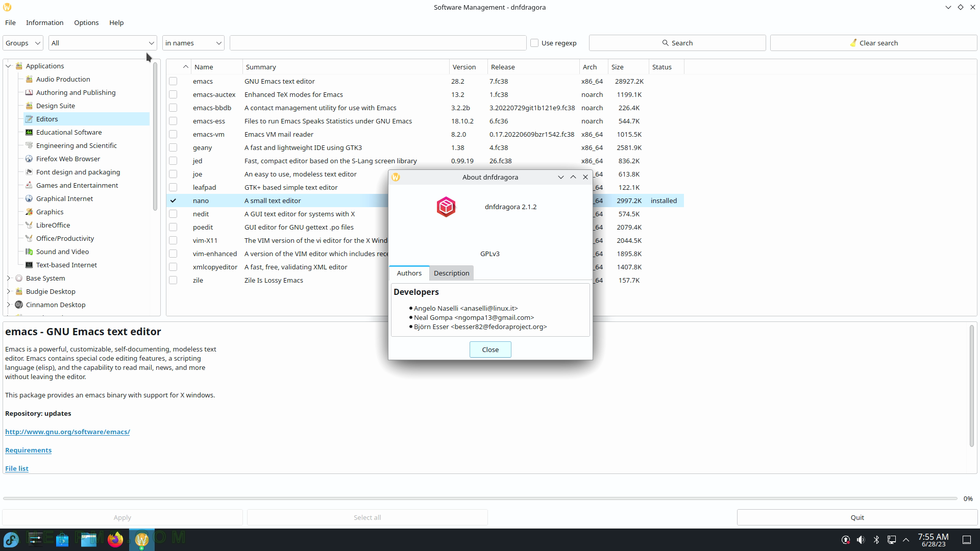Click the LibreOffice group icon

tap(29, 225)
